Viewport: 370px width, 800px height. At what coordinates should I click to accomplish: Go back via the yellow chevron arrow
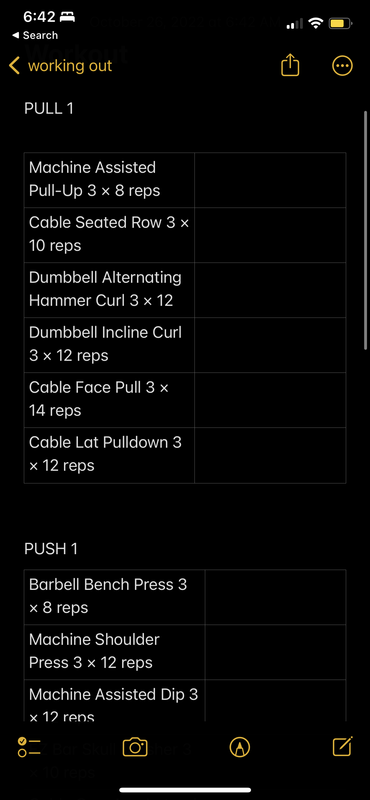click(14, 66)
